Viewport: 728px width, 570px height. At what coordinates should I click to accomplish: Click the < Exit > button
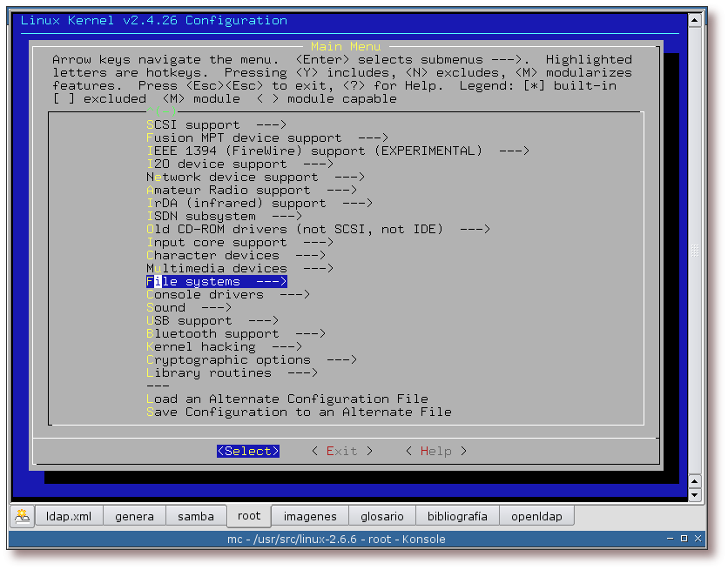pyautogui.click(x=341, y=451)
